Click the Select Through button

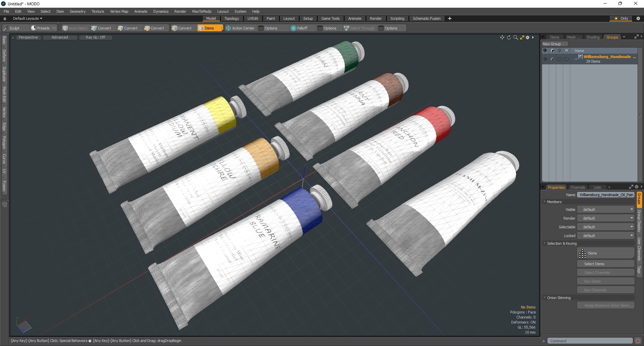coord(359,28)
